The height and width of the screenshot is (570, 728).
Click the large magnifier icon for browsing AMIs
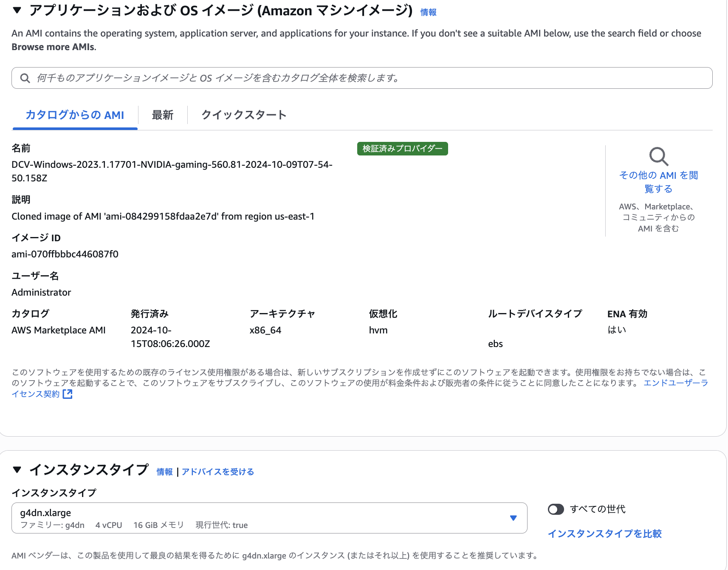tap(659, 156)
